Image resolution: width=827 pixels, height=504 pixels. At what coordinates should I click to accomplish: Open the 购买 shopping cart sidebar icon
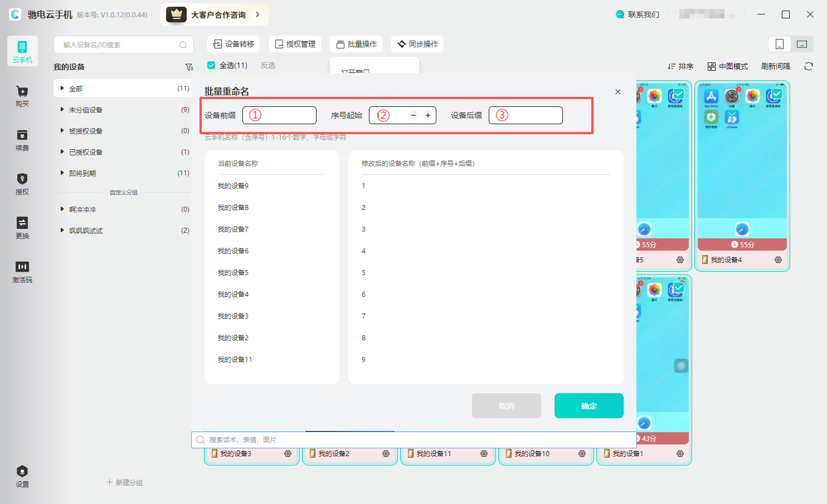[x=22, y=96]
